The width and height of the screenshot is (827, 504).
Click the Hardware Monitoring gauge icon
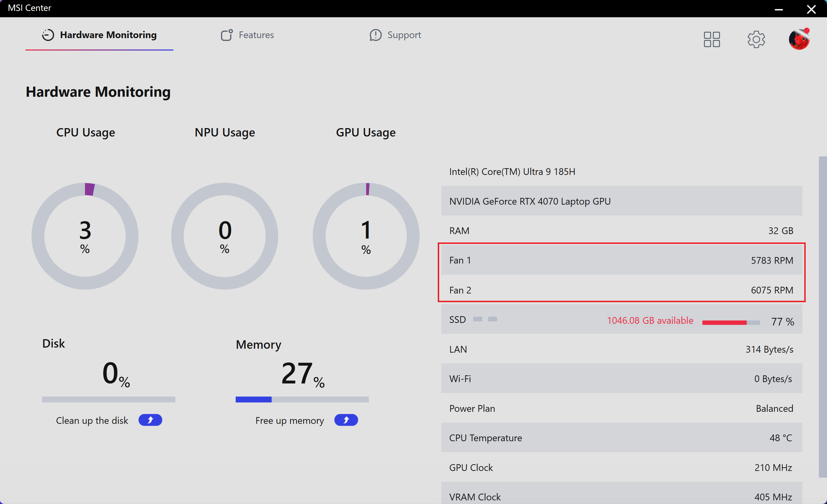click(48, 35)
